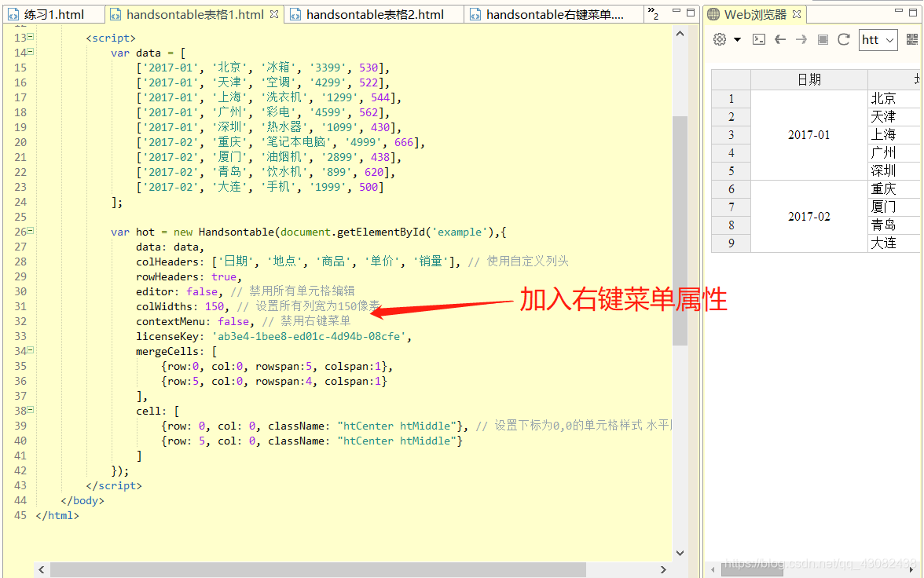Stop loading the page in Web browser
Screen dimensions: 924x578
pos(823,39)
